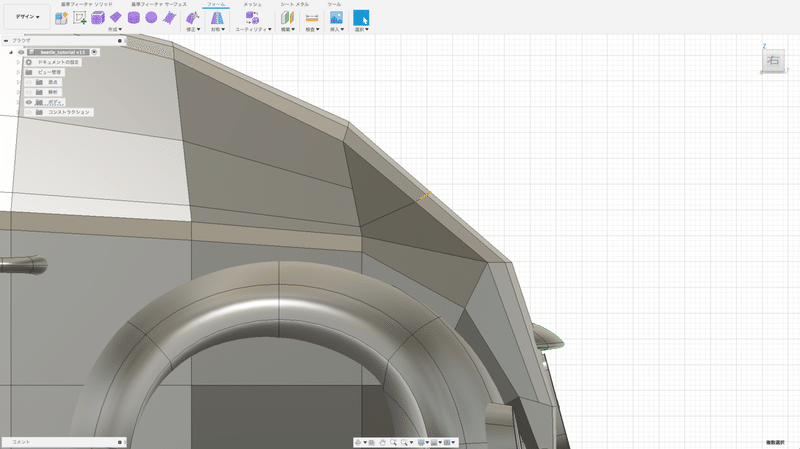Viewport: 800px width, 449px height.
Task: Switch to the メッシュ tab
Action: (x=253, y=5)
